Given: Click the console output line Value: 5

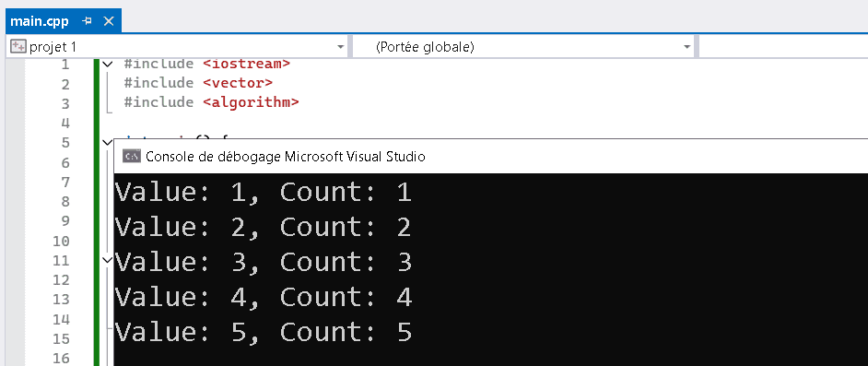Looking at the screenshot, I should tap(264, 332).
